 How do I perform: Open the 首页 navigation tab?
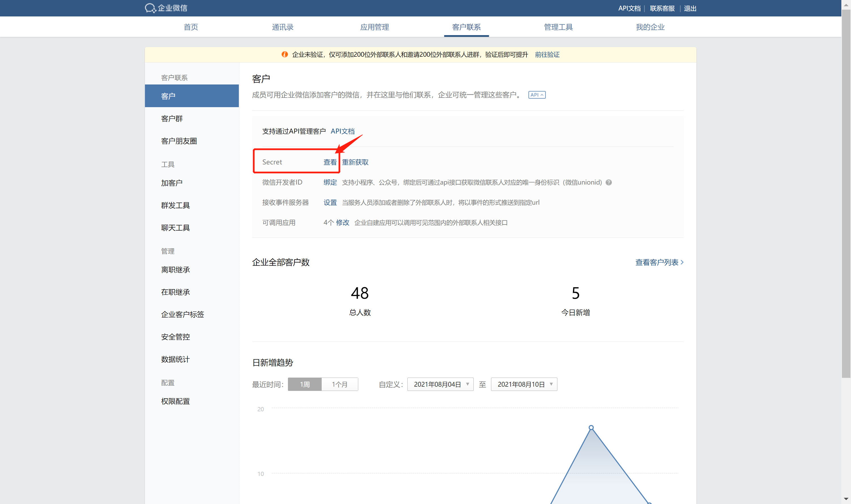(191, 27)
